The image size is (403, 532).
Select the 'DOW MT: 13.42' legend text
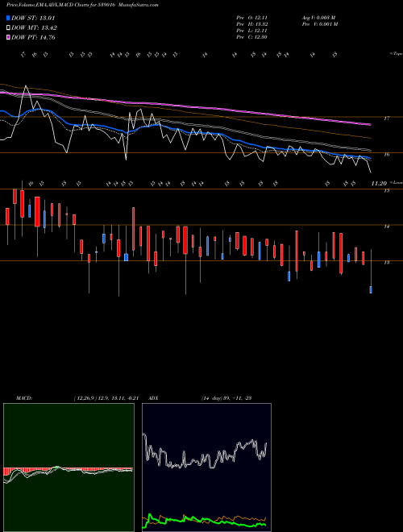click(x=34, y=28)
